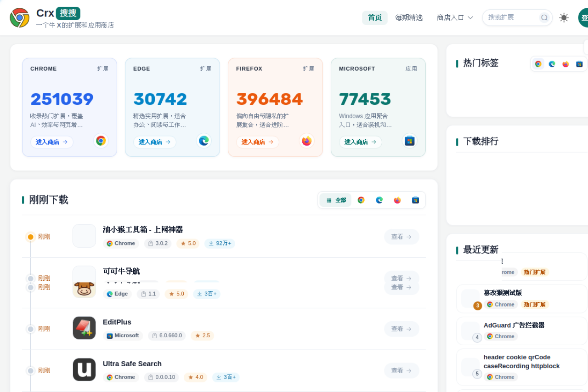Click rank badge 5 in 最近更新
588x392 pixels.
(477, 374)
